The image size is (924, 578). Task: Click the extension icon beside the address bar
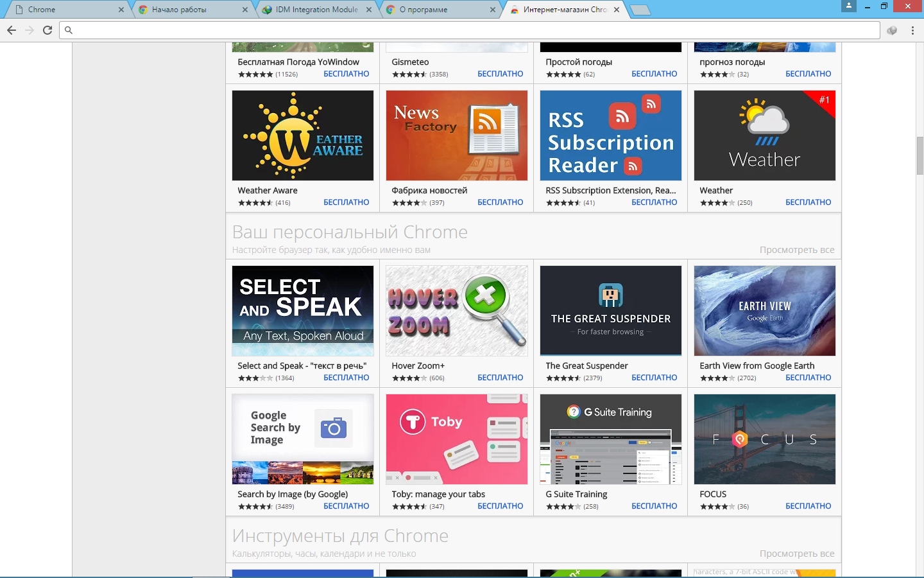892,30
